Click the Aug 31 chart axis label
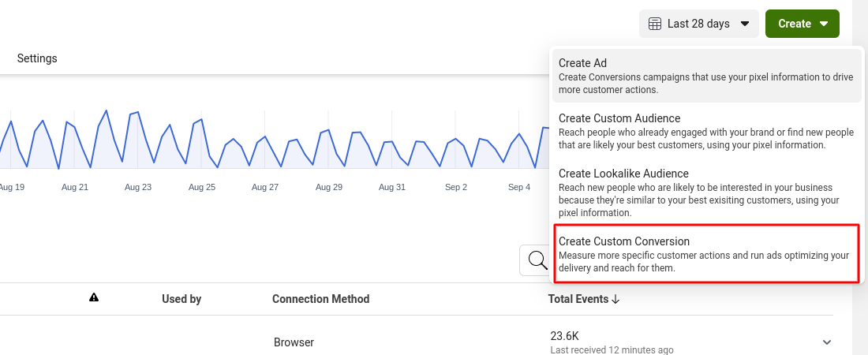The image size is (868, 355). [392, 187]
